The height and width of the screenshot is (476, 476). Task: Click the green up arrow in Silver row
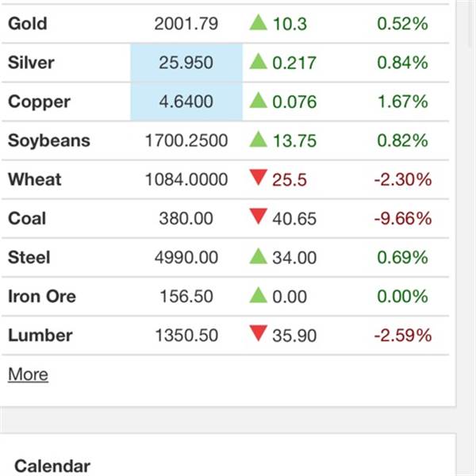[x=258, y=61]
